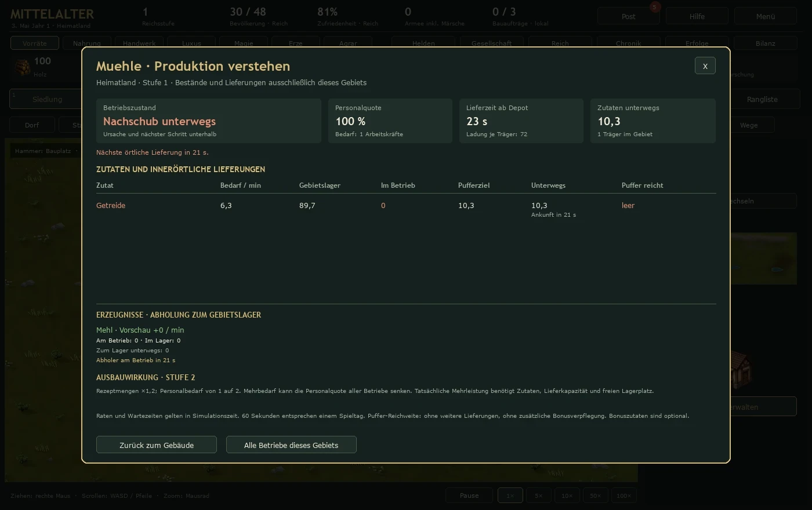The image size is (812, 510).
Task: Open the Helden tab
Action: tap(423, 43)
